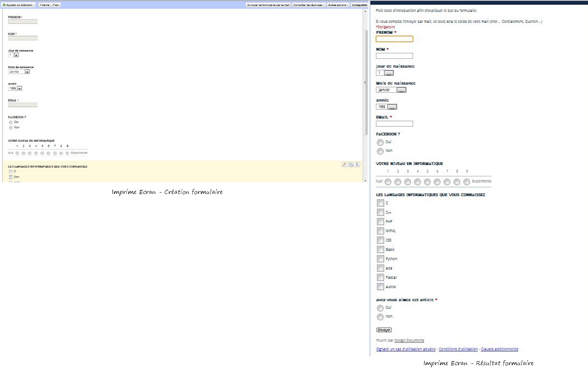The width and height of the screenshot is (588, 370).
Task: Enable the XHTML checkbox in result form
Action: click(x=380, y=231)
